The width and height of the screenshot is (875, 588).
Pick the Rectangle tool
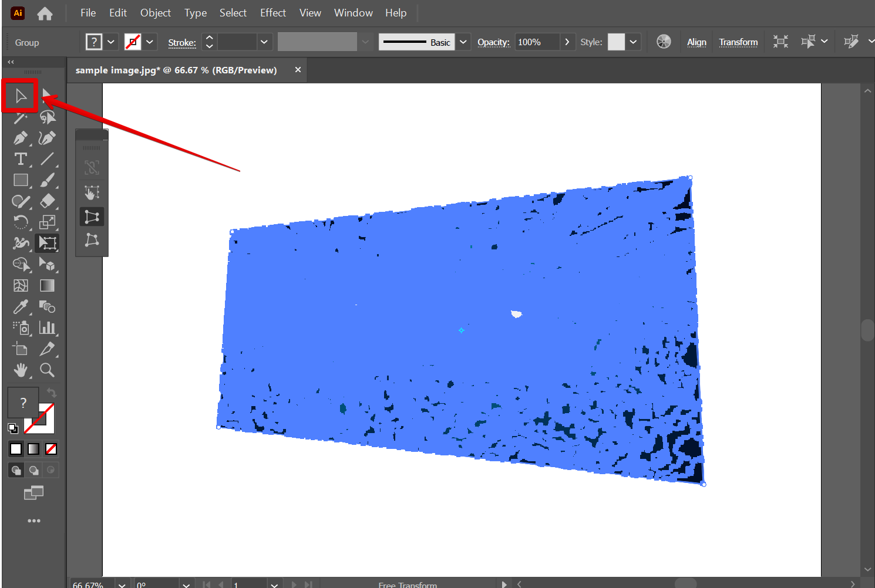tap(21, 181)
